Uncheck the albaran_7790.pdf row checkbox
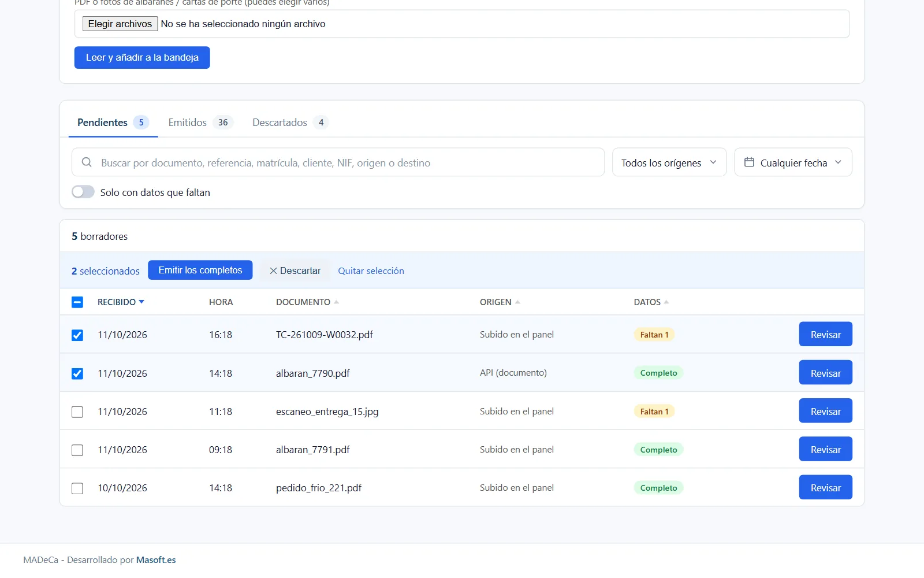Viewport: 924px width, 578px height. coord(77,373)
